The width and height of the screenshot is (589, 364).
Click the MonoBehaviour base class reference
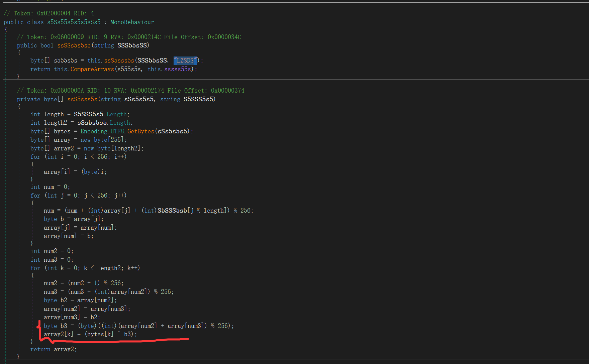point(132,22)
